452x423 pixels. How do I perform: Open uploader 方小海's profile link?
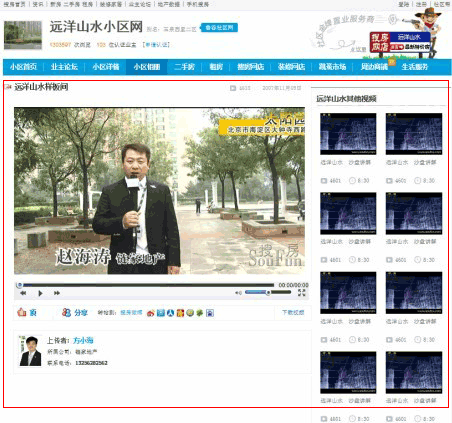[83, 340]
